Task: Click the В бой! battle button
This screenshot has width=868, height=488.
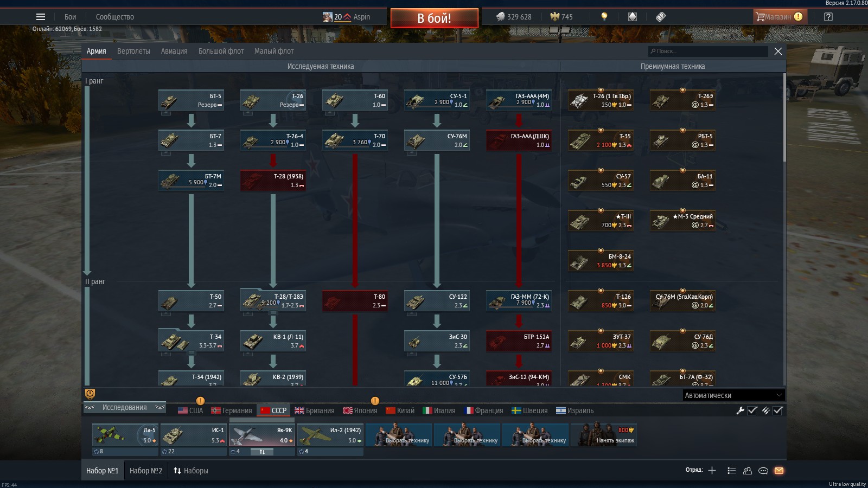Action: click(x=435, y=18)
